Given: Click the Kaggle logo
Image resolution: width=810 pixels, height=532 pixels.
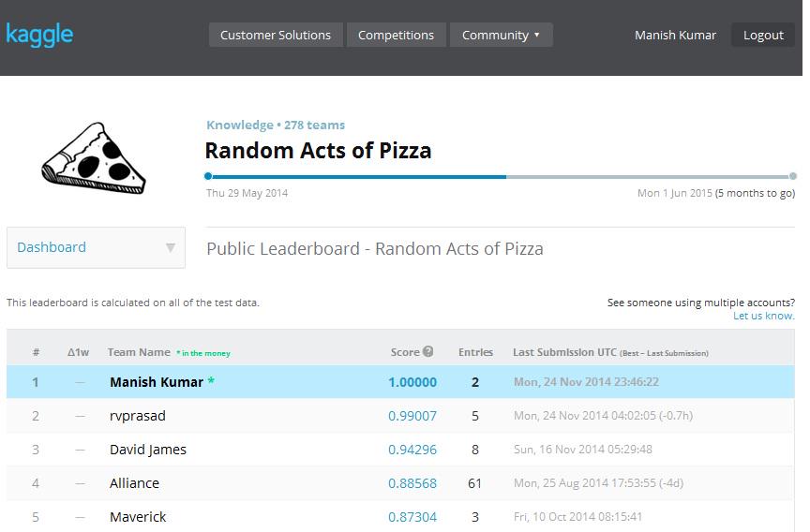Looking at the screenshot, I should [x=39, y=35].
